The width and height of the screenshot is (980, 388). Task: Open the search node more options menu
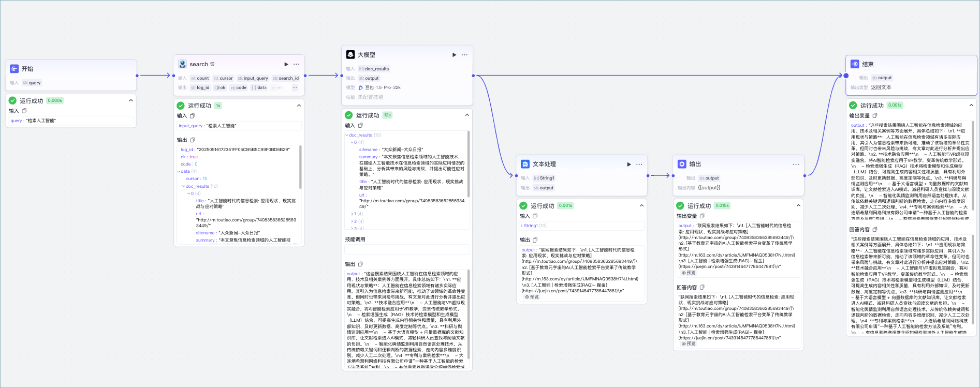[296, 64]
